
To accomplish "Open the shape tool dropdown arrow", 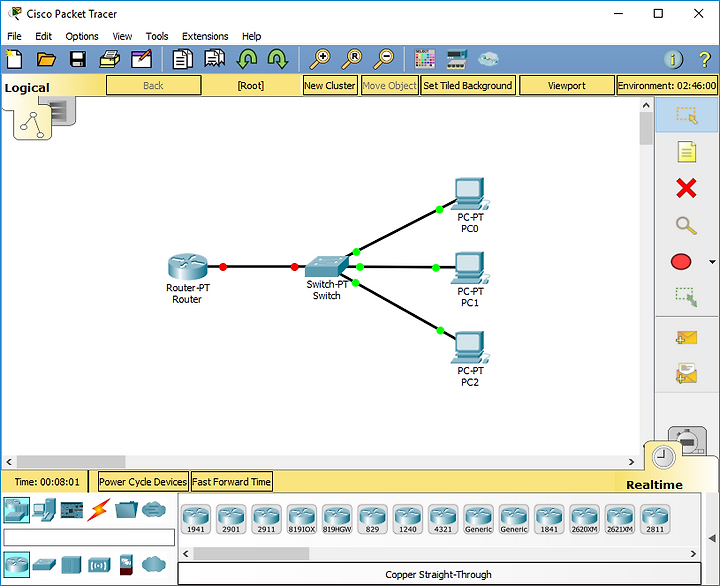I will (712, 262).
